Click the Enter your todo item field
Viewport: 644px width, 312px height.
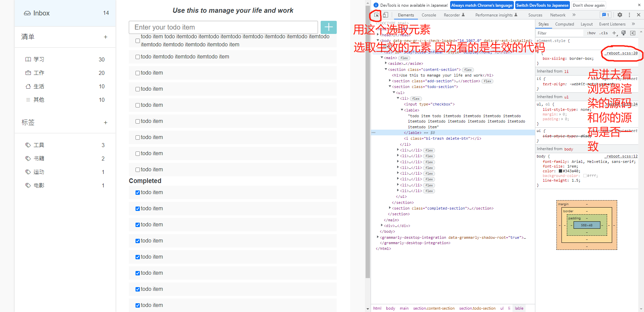pyautogui.click(x=223, y=27)
